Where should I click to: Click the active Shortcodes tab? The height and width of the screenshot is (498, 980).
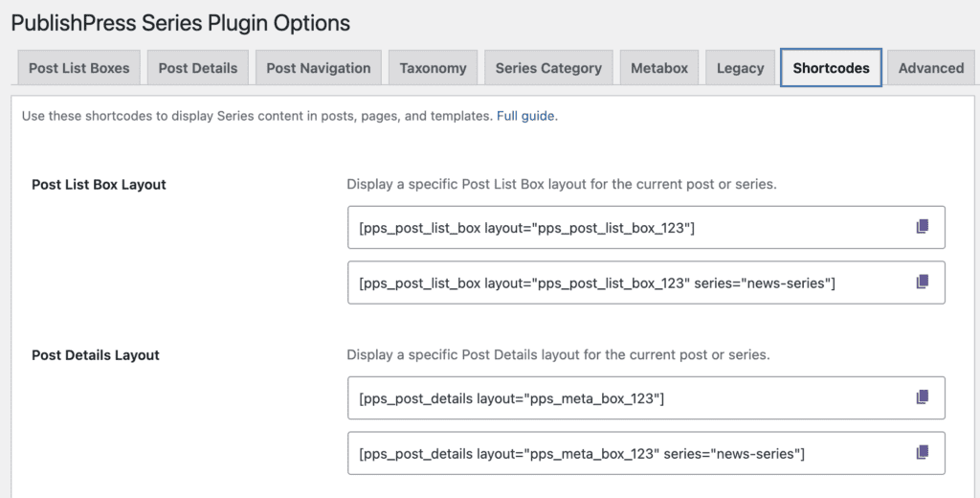831,68
